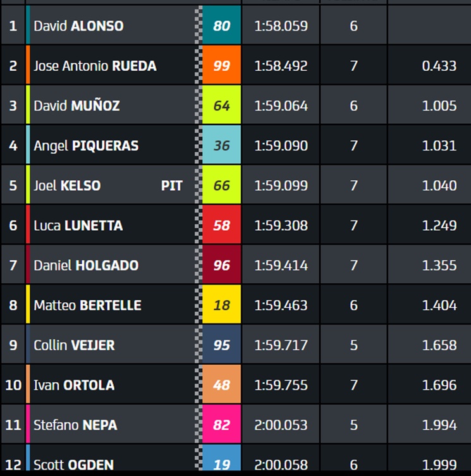Select Luca LUNETTA's name

point(78,226)
